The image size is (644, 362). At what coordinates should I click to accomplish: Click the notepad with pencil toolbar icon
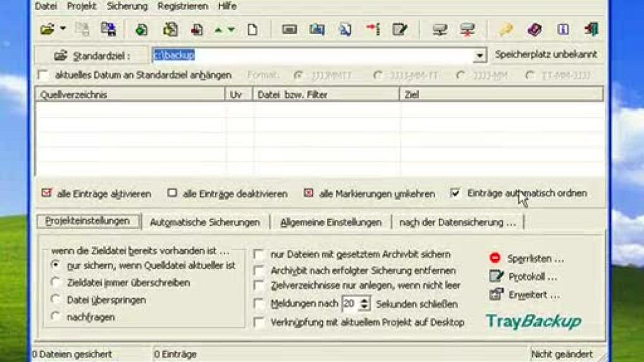point(400,29)
